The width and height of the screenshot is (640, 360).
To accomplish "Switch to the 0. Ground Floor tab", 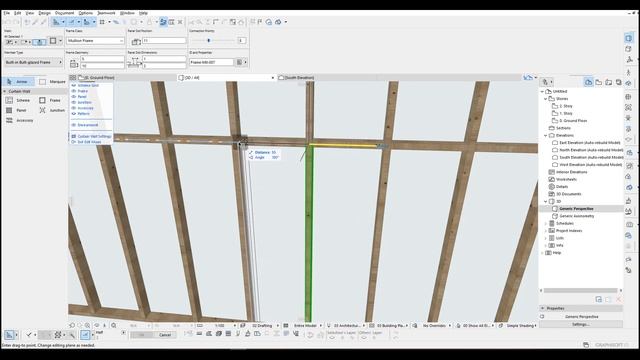I will [98, 78].
